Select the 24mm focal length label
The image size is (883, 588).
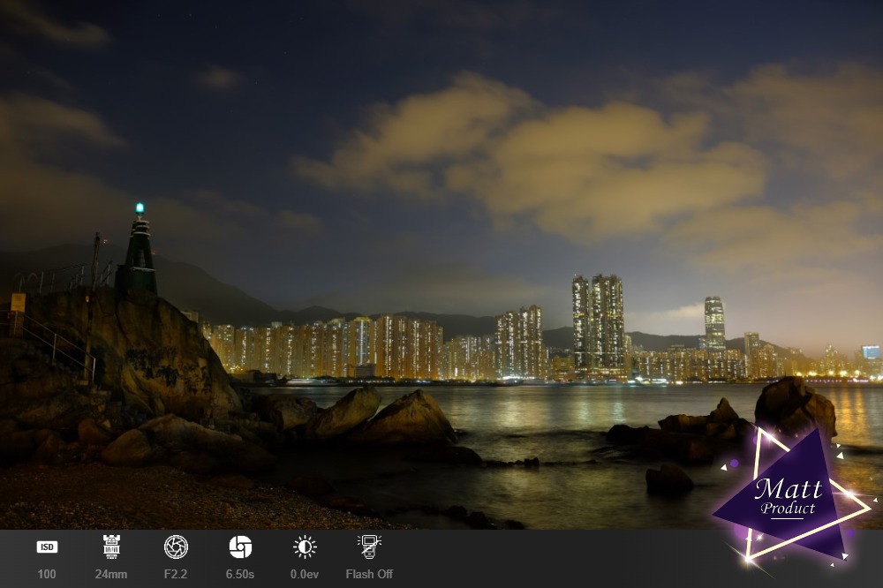pyautogui.click(x=111, y=574)
